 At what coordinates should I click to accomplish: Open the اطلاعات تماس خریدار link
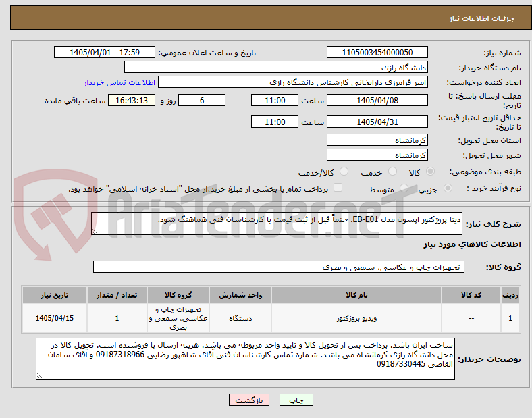(x=119, y=82)
